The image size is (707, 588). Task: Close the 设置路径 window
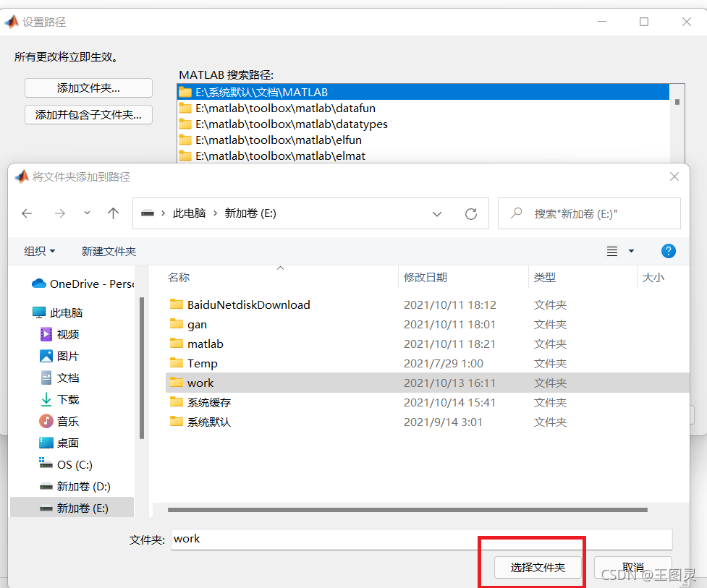pos(686,22)
